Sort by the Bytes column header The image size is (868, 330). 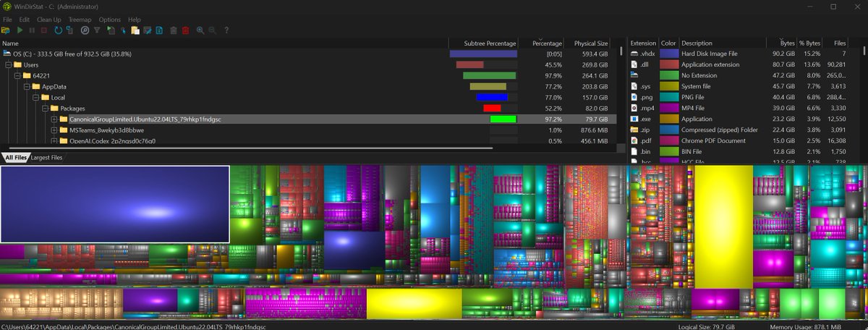click(x=781, y=43)
